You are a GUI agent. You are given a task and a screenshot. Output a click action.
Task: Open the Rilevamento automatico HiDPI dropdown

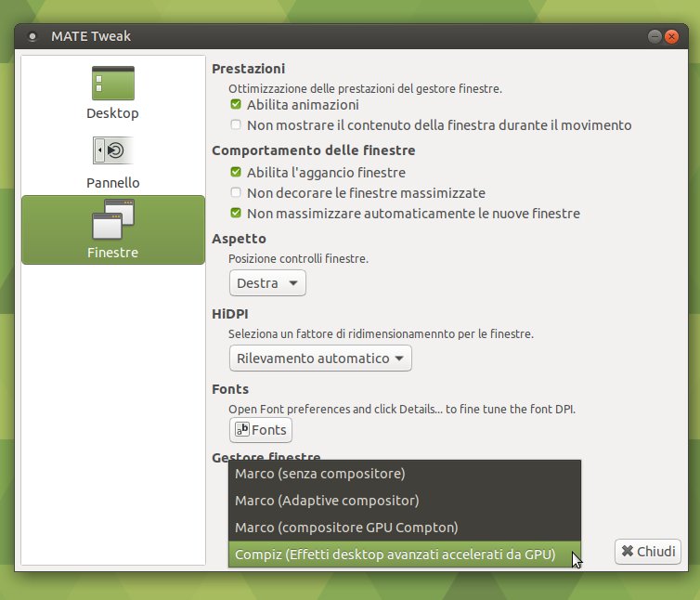[320, 359]
